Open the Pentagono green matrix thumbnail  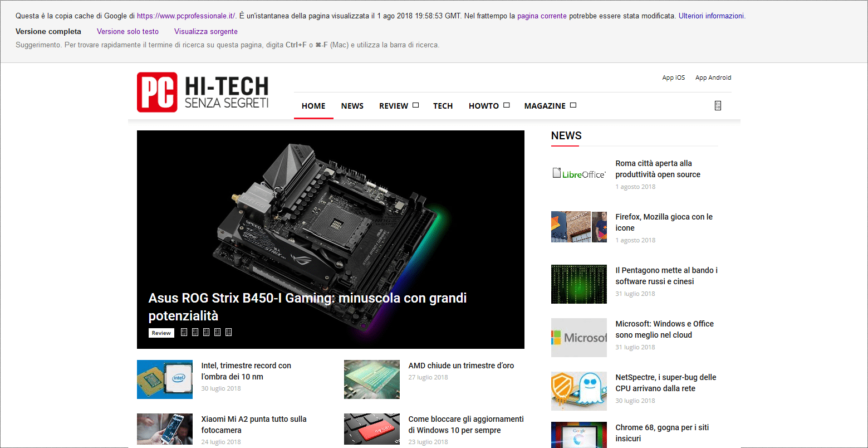pos(578,284)
